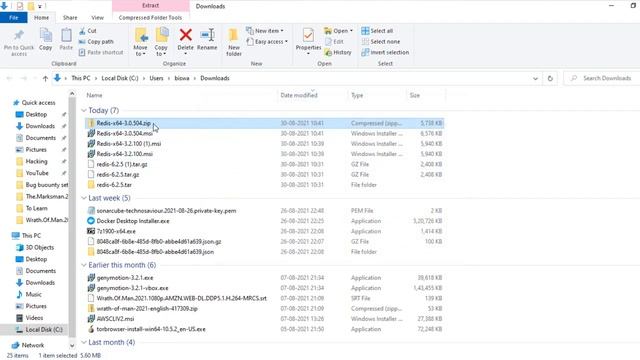This screenshot has height=360, width=640.
Task: Go up one folder level arrow
Action: point(45,78)
